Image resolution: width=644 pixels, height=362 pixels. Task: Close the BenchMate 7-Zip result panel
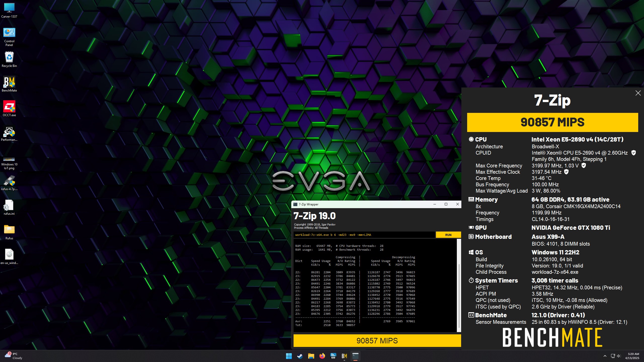pyautogui.click(x=638, y=93)
